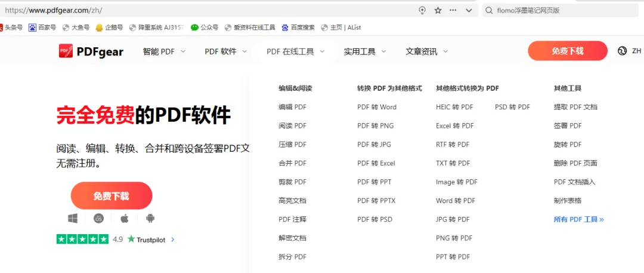
Task: Open Word 转 PDF
Action: point(456,201)
